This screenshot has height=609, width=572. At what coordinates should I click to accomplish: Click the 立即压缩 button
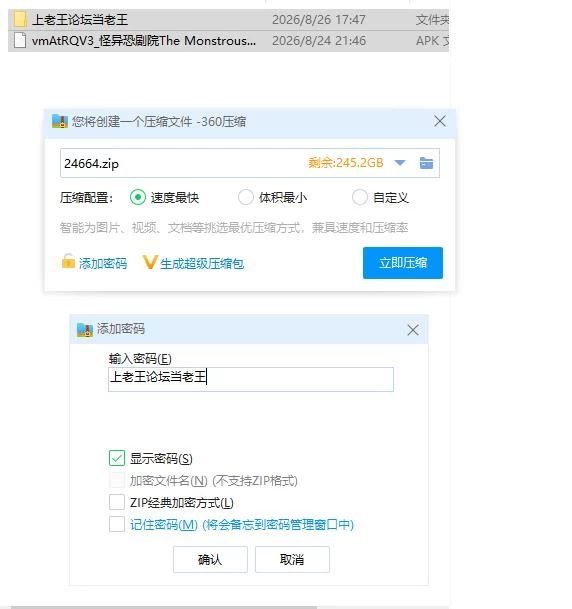point(403,263)
